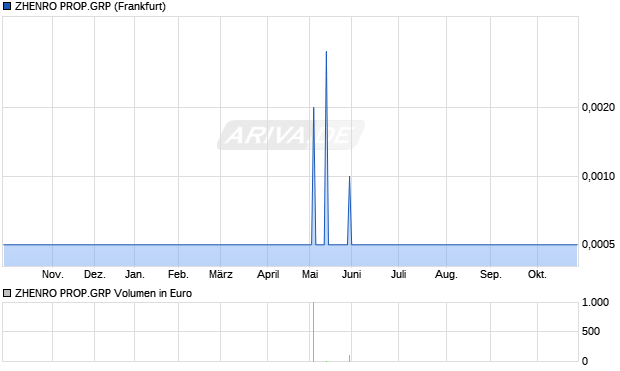
Task: Click the tall green volume bar in May
Action: [313, 331]
